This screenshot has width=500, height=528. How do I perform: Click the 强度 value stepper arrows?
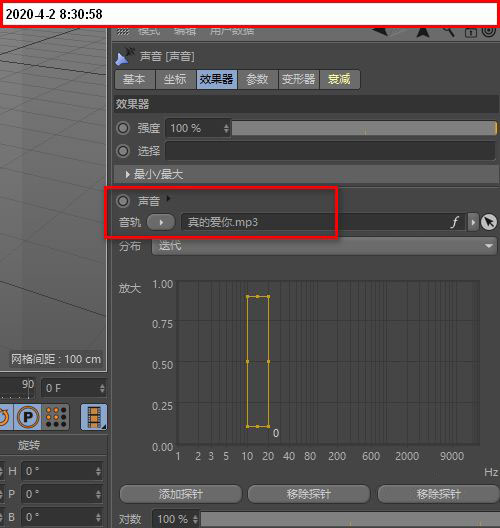(x=226, y=128)
